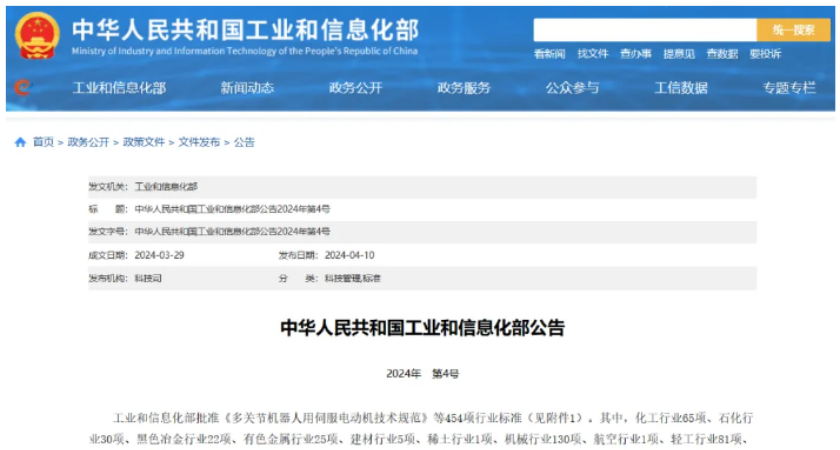Viewport: 840px width, 450px height.
Task: Click the 分类 value 科技管理,标准
Action: point(352,278)
